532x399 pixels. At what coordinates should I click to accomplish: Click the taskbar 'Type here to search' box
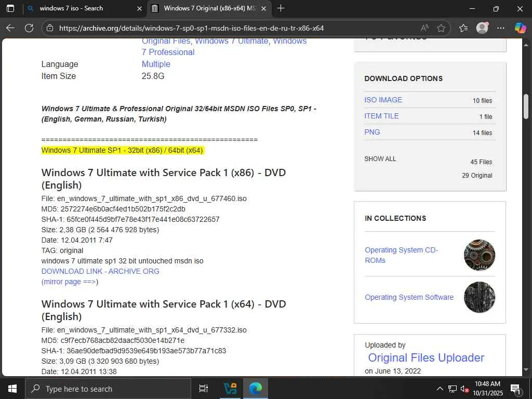(108, 389)
